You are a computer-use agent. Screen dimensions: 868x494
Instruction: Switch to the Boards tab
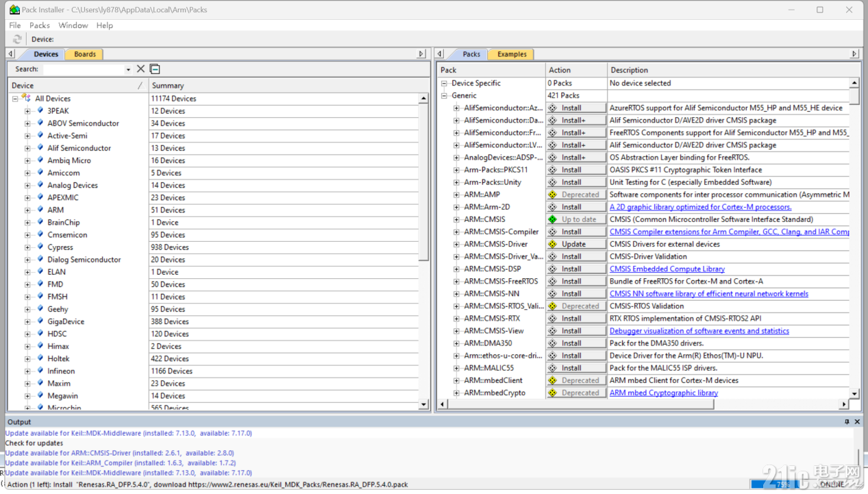[x=84, y=53]
